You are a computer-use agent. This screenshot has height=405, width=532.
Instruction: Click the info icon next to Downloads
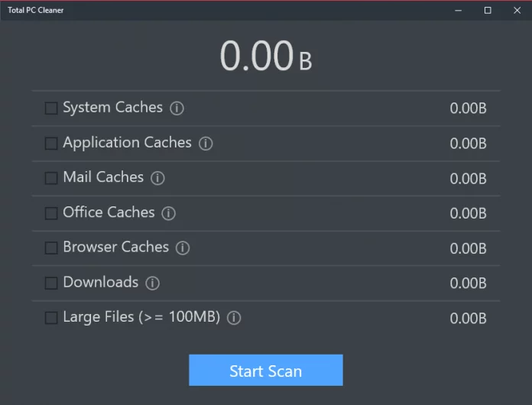[153, 283]
